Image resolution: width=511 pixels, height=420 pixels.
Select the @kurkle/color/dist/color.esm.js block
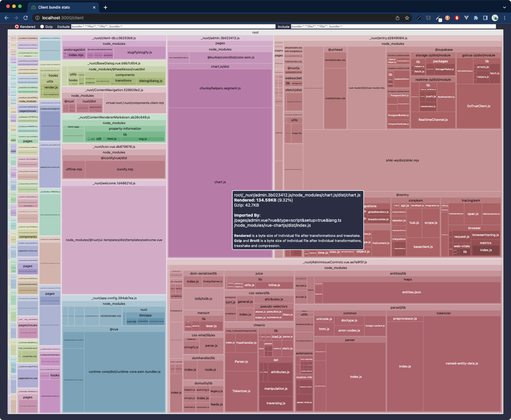tap(231, 58)
